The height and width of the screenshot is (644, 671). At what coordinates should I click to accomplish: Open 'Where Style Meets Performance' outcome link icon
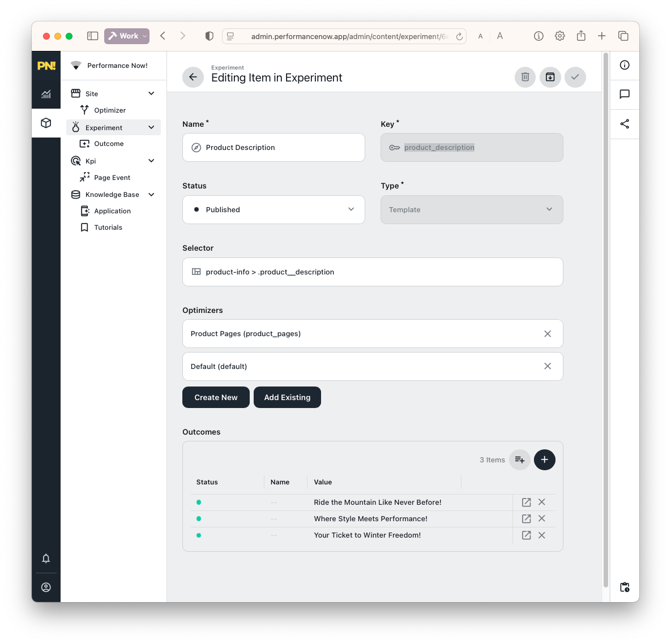[x=527, y=519]
